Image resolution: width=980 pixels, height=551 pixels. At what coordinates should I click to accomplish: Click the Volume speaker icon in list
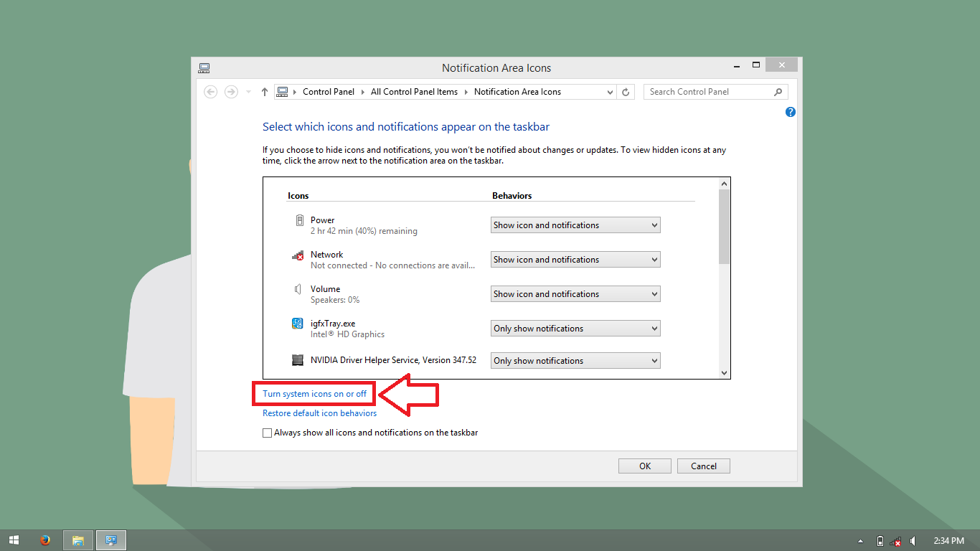point(298,289)
